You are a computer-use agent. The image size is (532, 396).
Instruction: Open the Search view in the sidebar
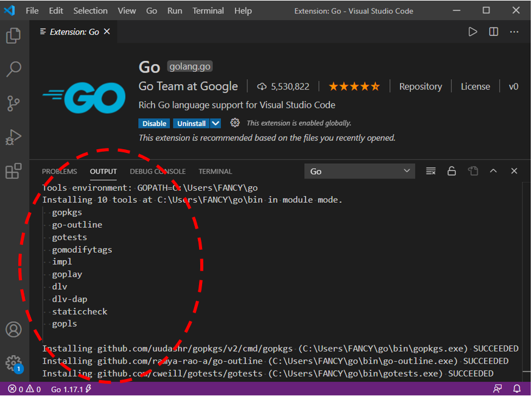point(13,69)
